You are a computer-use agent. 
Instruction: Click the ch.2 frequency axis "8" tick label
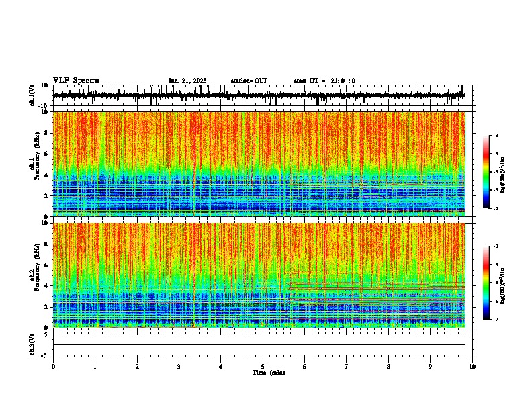[46, 244]
